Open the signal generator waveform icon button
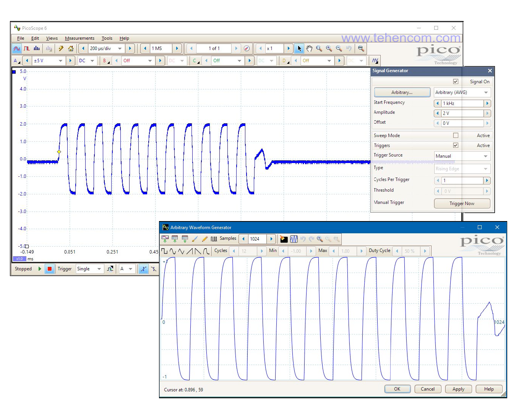This screenshot has height=420, width=516. click(x=375, y=61)
